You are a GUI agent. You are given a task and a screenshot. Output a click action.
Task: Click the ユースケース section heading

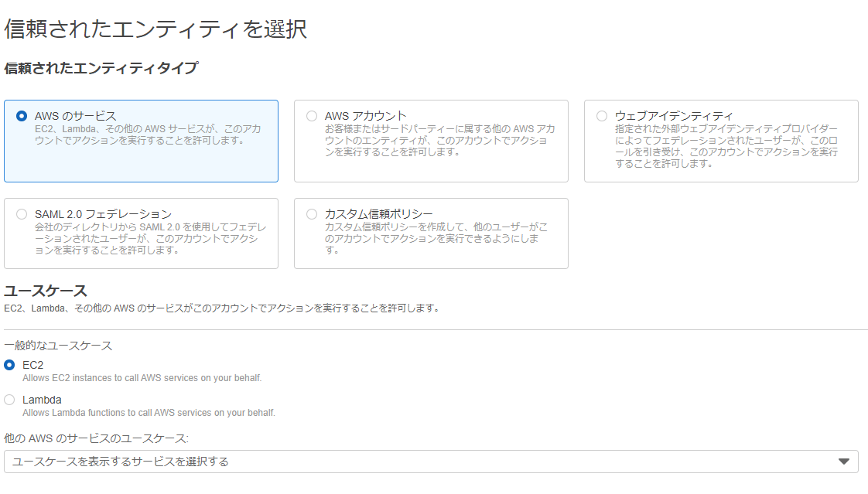(x=46, y=291)
